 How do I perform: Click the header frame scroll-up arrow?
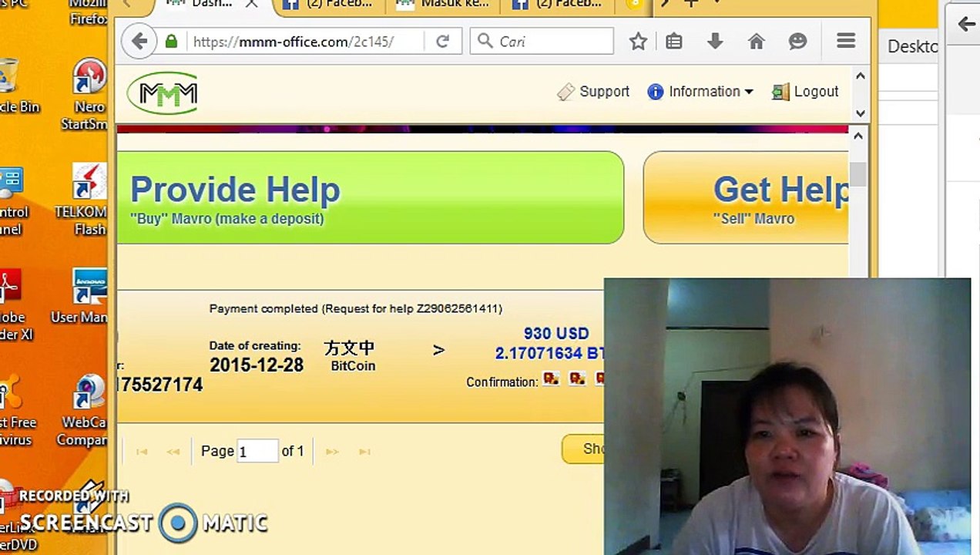coord(861,76)
